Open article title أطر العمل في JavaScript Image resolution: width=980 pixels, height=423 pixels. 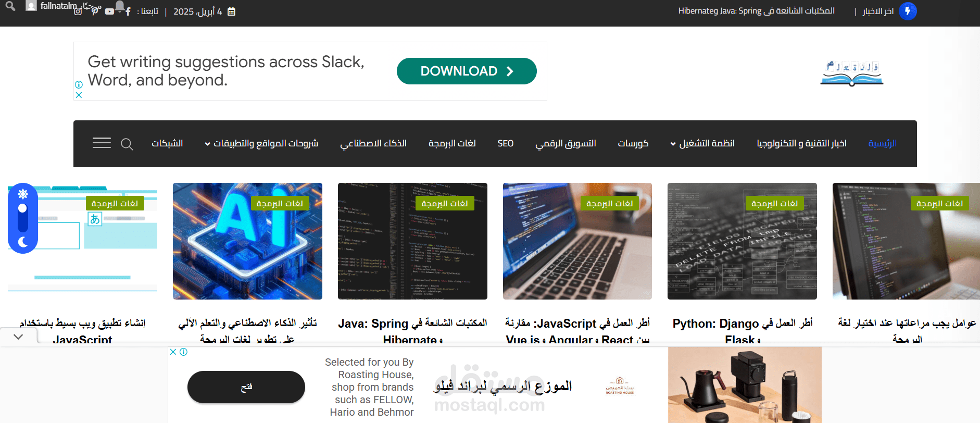click(577, 331)
